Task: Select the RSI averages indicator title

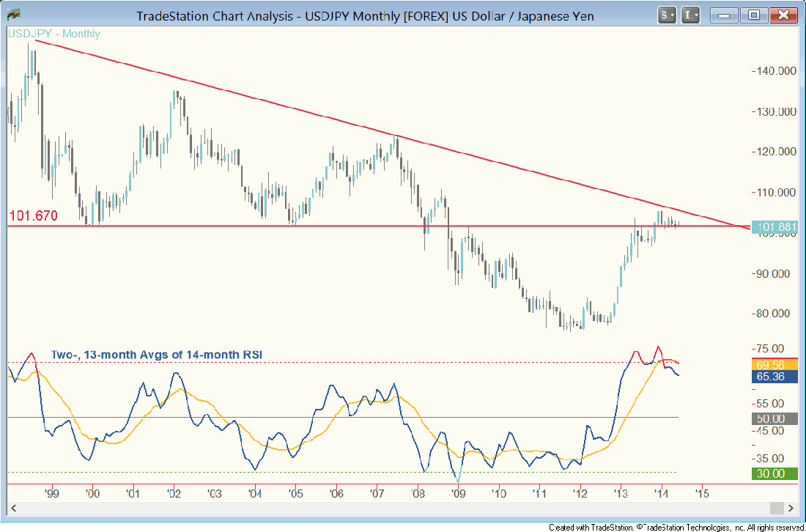Action: click(x=156, y=355)
